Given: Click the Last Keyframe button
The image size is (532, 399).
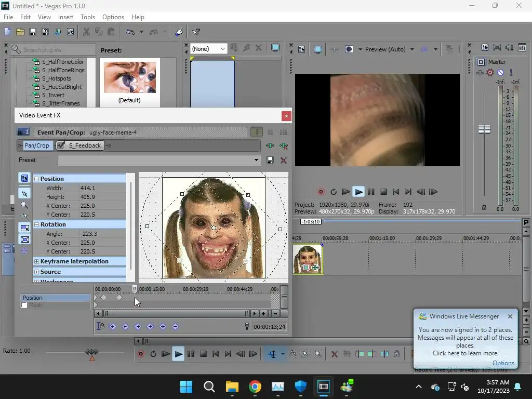Looking at the screenshot, I should coord(150,326).
